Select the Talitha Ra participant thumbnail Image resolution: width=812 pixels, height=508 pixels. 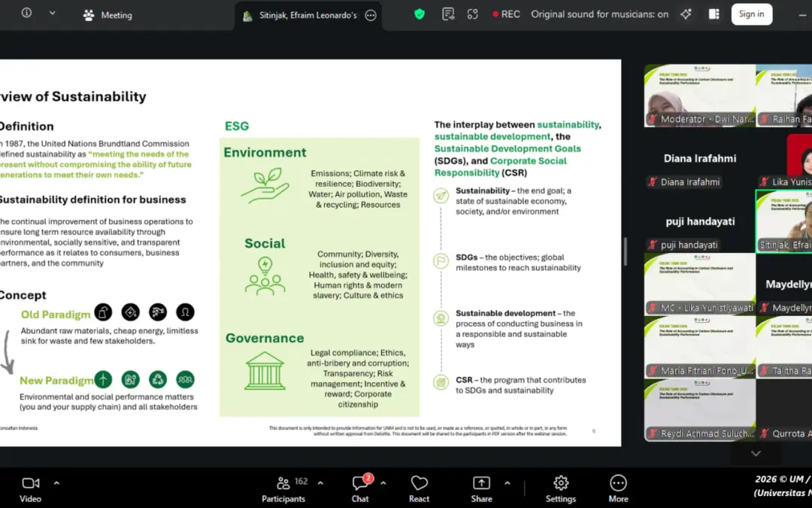784,347
